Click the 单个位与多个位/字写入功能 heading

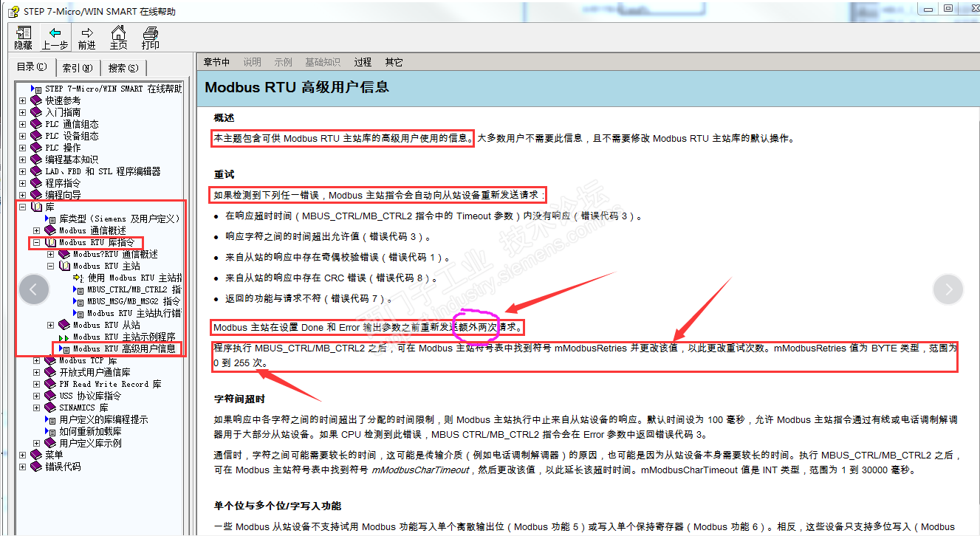(x=278, y=506)
